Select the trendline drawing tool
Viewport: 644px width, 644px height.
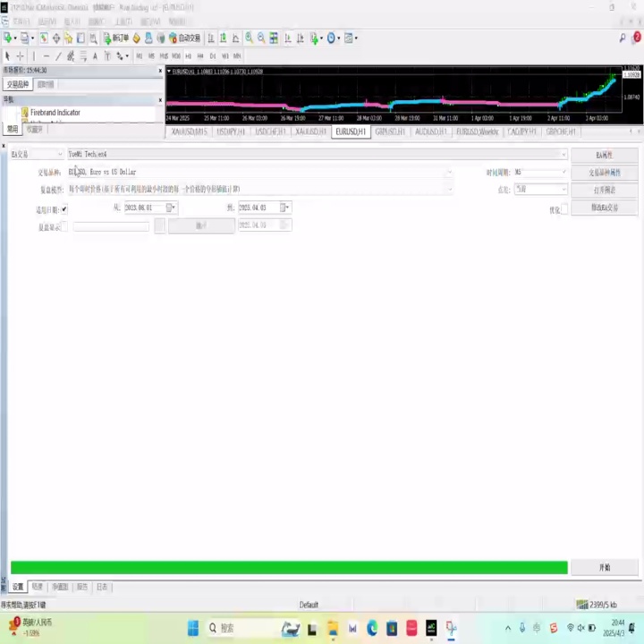58,55
